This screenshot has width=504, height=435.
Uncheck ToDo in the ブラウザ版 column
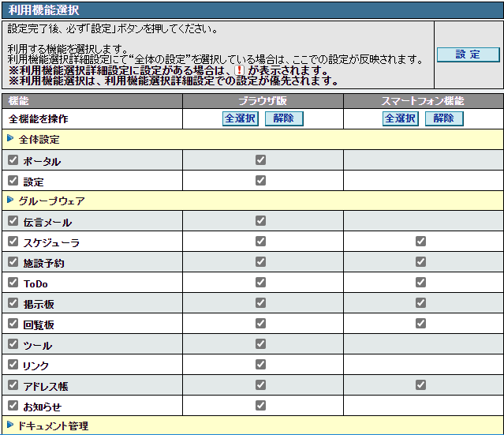(261, 282)
